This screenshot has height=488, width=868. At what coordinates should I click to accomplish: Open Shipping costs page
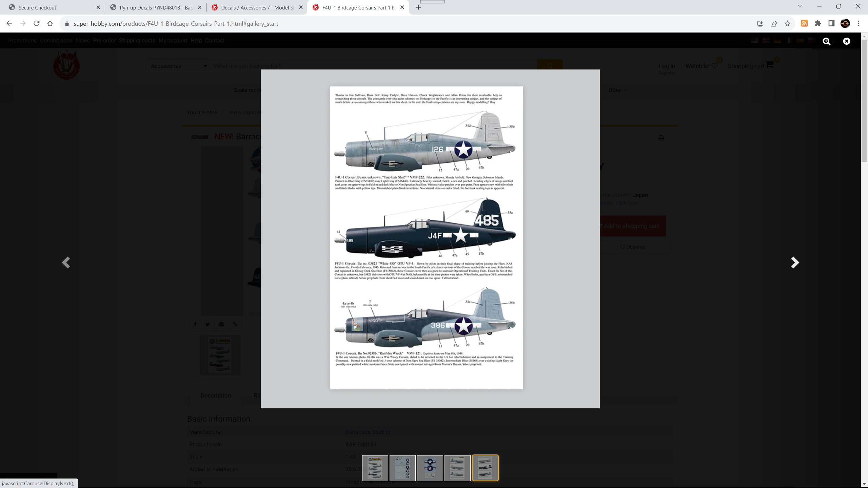[137, 41]
